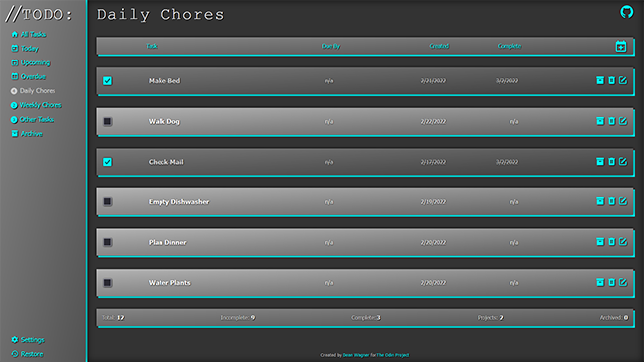Archive the Walk Dog task
Screen dimensions: 644x362
600,121
